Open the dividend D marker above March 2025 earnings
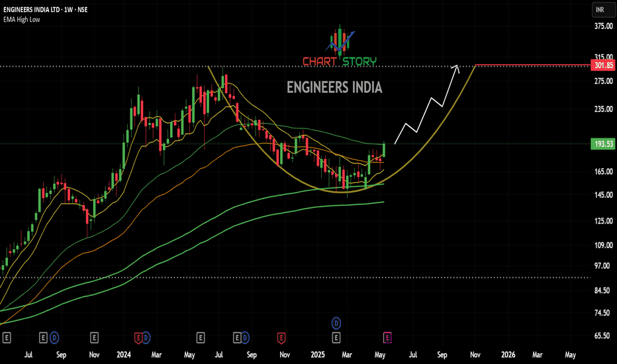This screenshot has height=364, width=617. 336,324
